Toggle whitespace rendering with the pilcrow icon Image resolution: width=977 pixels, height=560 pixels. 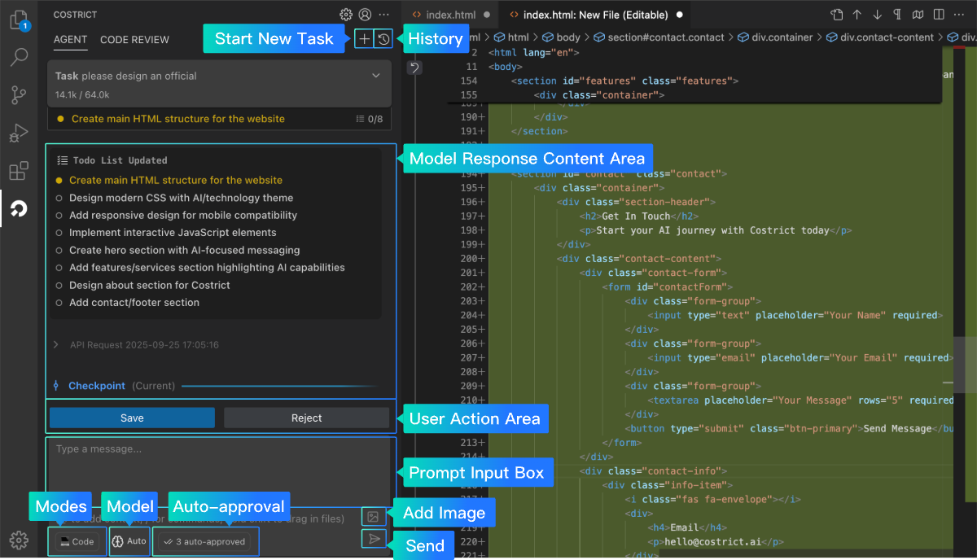[x=897, y=15]
